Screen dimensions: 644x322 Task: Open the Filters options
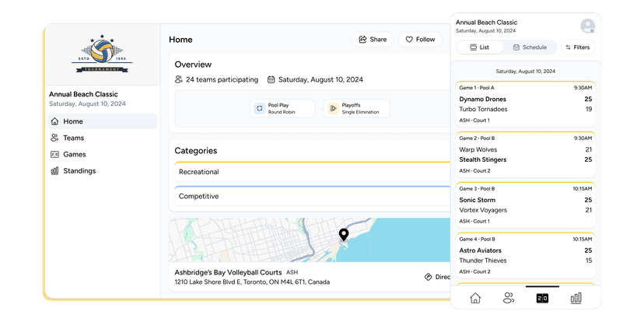(577, 47)
